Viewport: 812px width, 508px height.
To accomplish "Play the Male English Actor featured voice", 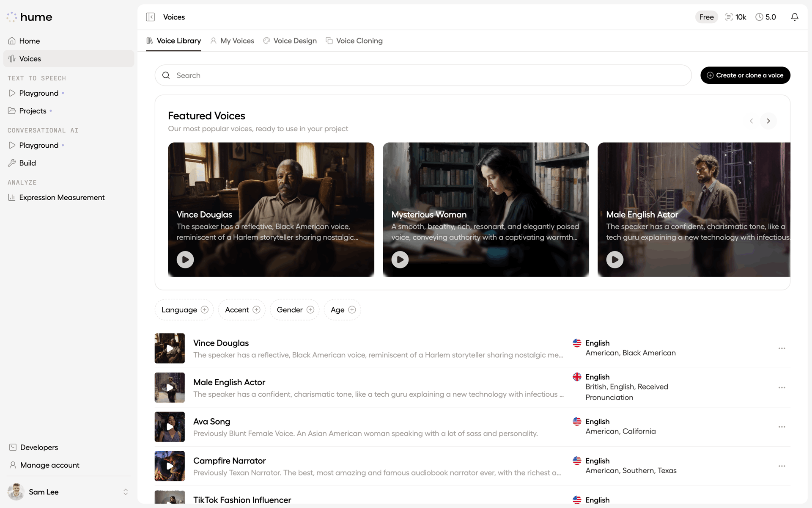I will [615, 260].
